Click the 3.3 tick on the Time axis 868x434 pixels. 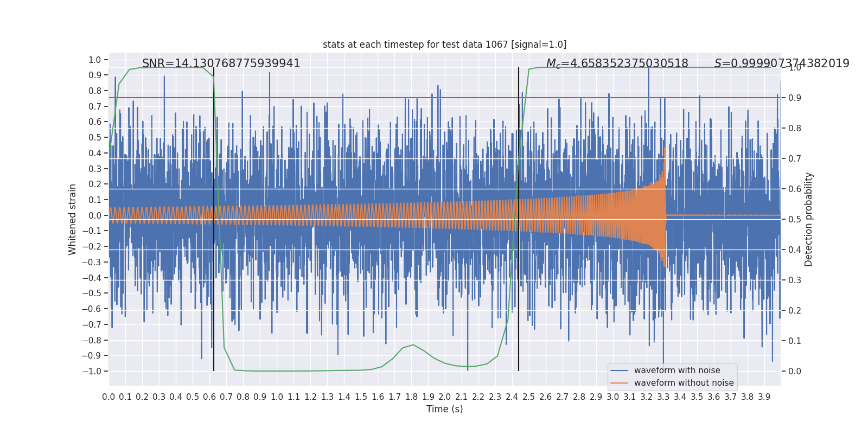tap(663, 397)
